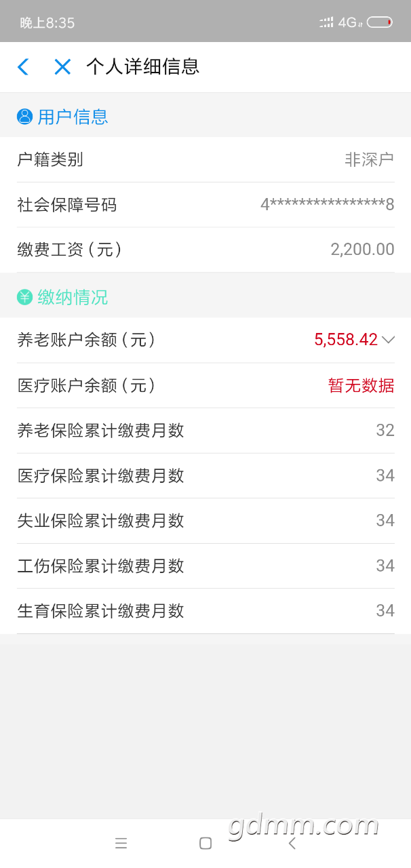
Task: Select the 工伤保险累计缴费月数 row
Action: pyautogui.click(x=206, y=566)
